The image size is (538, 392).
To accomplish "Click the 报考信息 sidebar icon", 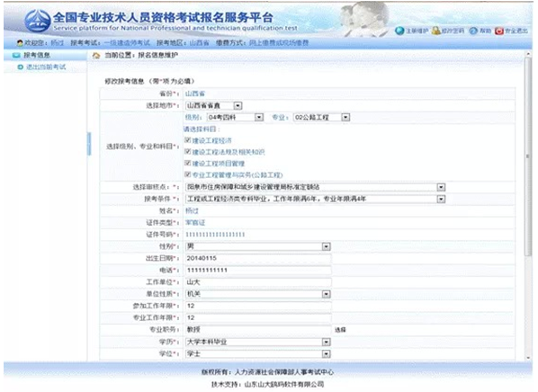I will (16, 55).
